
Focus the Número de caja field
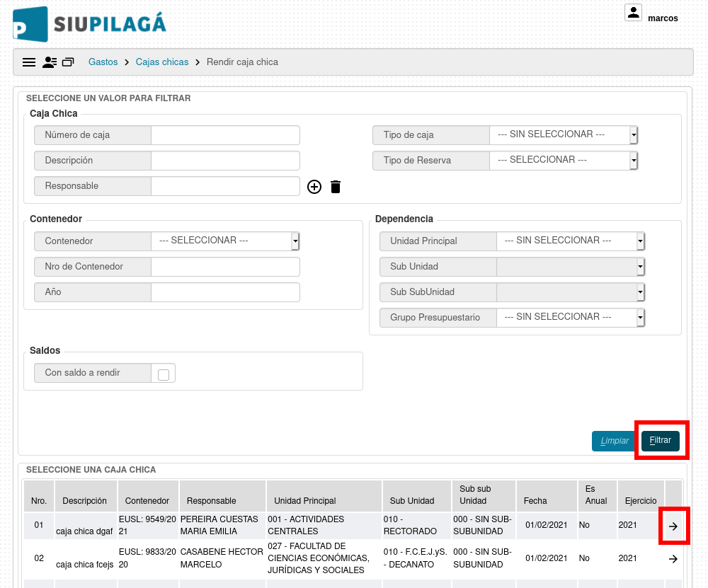[x=225, y=135]
